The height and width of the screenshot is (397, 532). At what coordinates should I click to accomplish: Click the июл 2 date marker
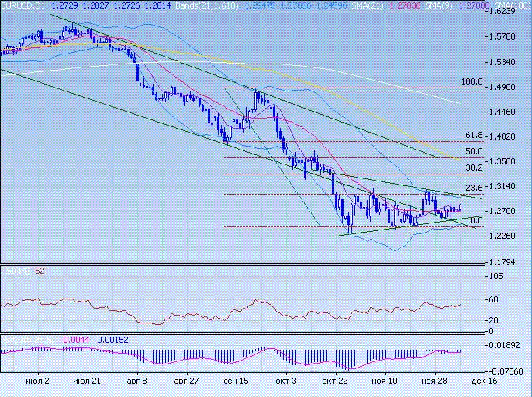(37, 381)
